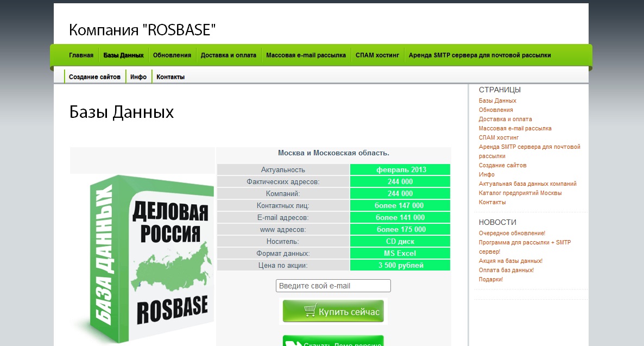Click the Контактных лиц: row label
Screen dimensions: 644x346
point(283,205)
